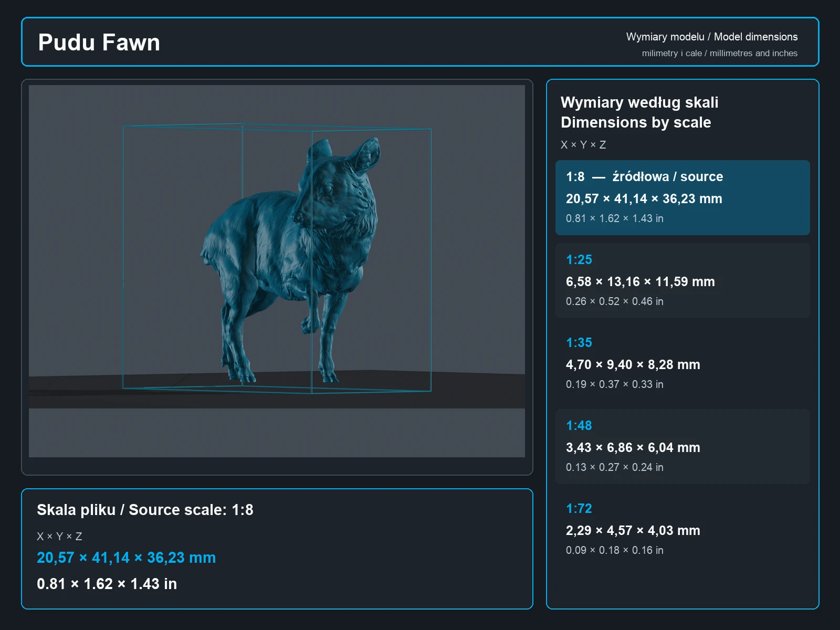
Task: Click '2,29 × 4,57 × 4,03 mm' value
Action: point(633,531)
